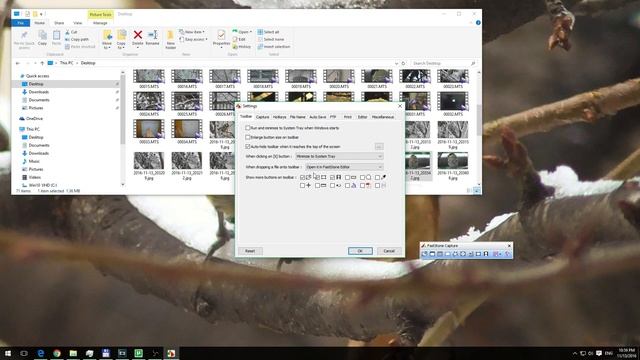The image size is (640, 360).
Task: Click the Cancel button in Settings
Action: pos(389,251)
